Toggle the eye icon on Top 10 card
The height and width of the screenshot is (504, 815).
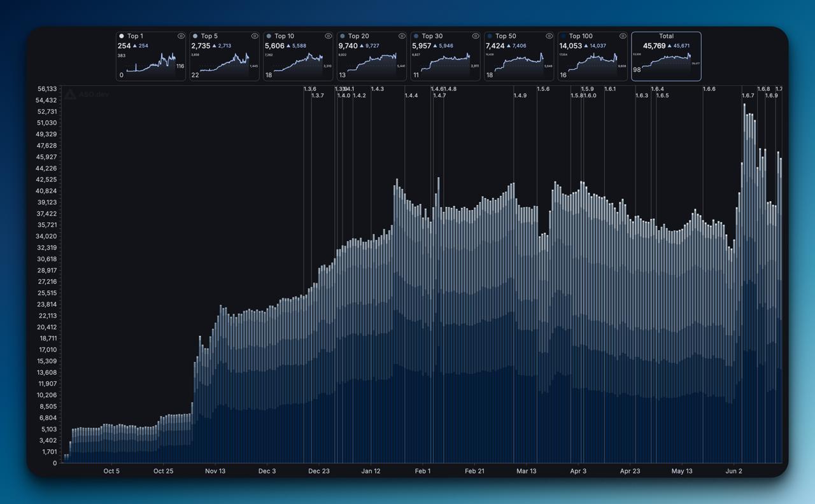329,36
